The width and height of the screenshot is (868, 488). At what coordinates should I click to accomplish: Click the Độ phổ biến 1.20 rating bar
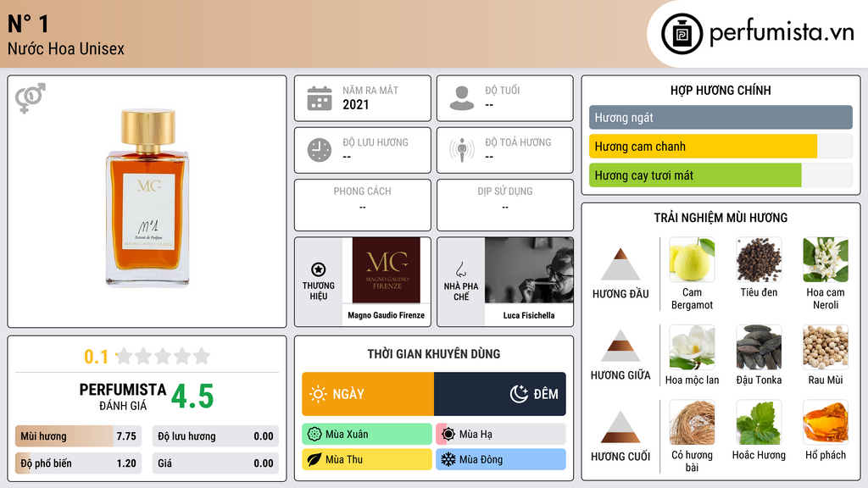click(78, 463)
